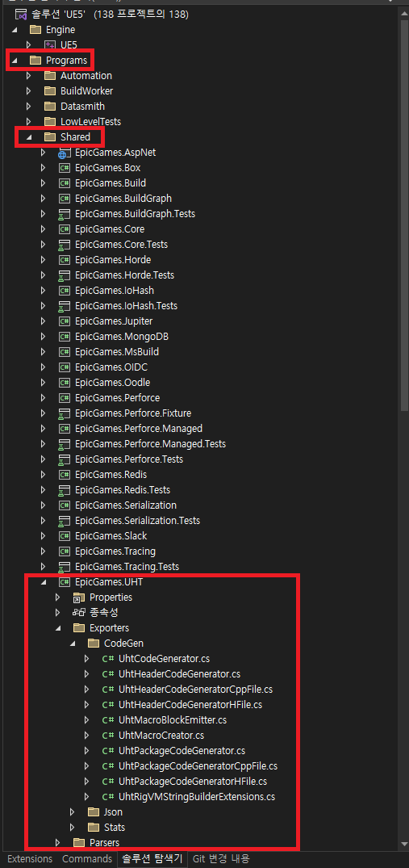Image resolution: width=409 pixels, height=868 pixels.
Task: Click the EpicGames.Horde C# project icon
Action: tap(64, 260)
